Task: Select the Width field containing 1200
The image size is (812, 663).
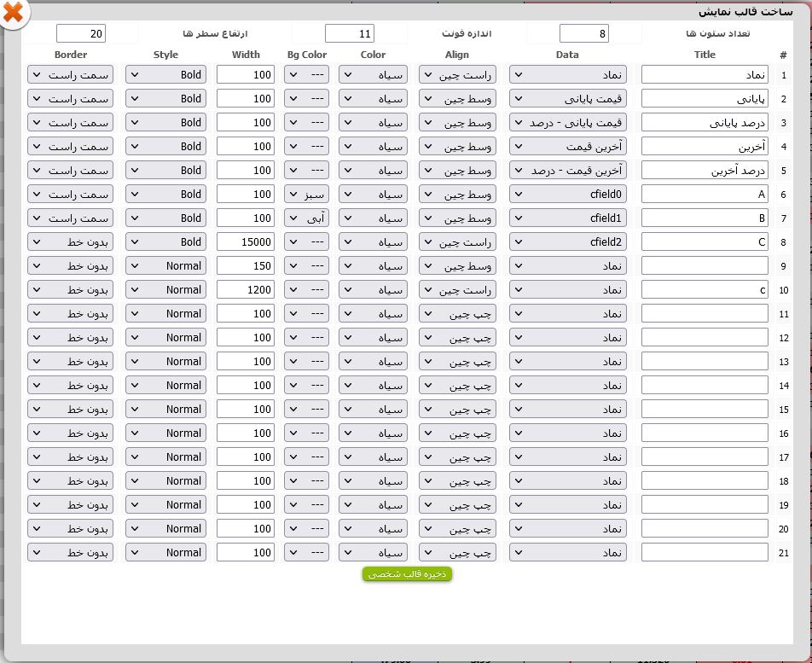Action: 245,289
